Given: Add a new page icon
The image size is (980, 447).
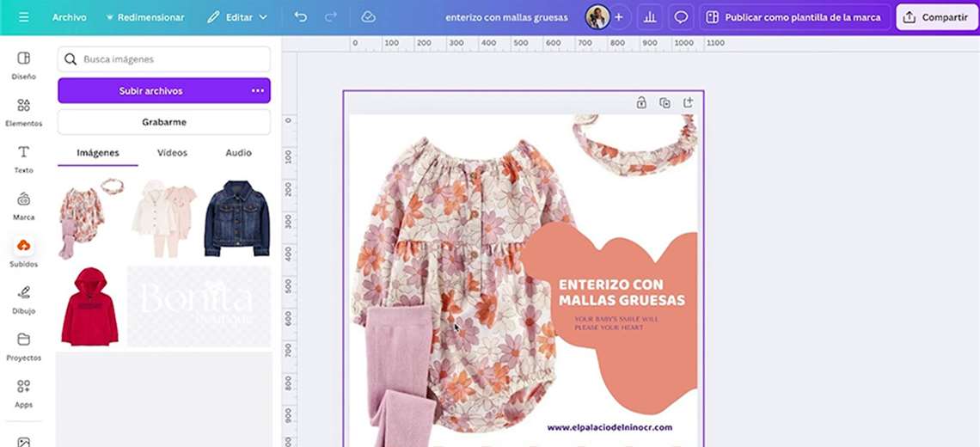Looking at the screenshot, I should (x=688, y=103).
